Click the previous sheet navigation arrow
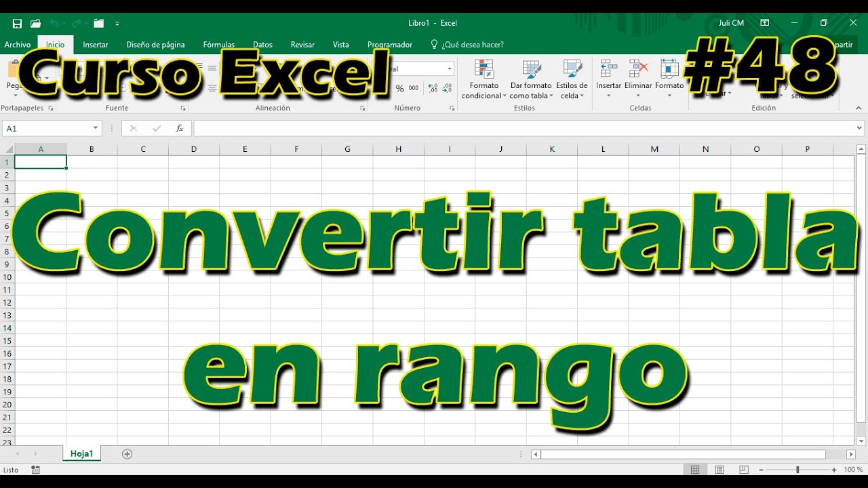This screenshot has height=488, width=868. 17,454
